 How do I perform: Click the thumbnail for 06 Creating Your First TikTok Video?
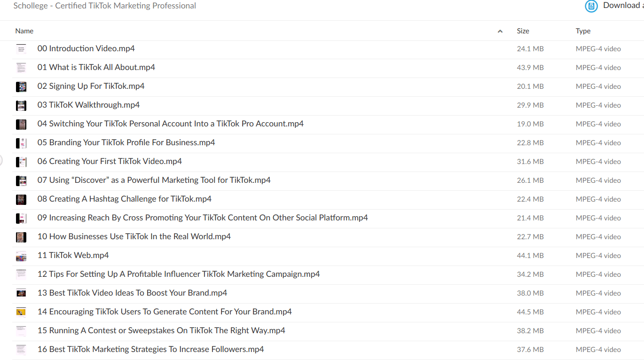21,162
